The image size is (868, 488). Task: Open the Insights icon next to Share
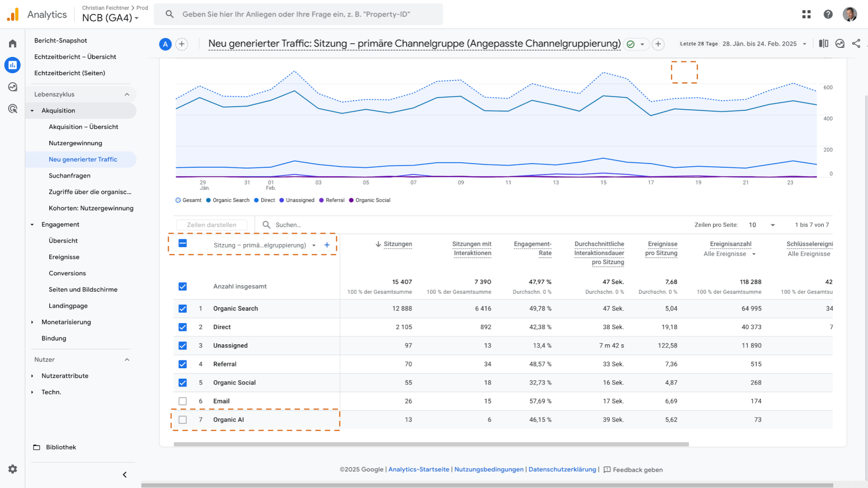840,43
